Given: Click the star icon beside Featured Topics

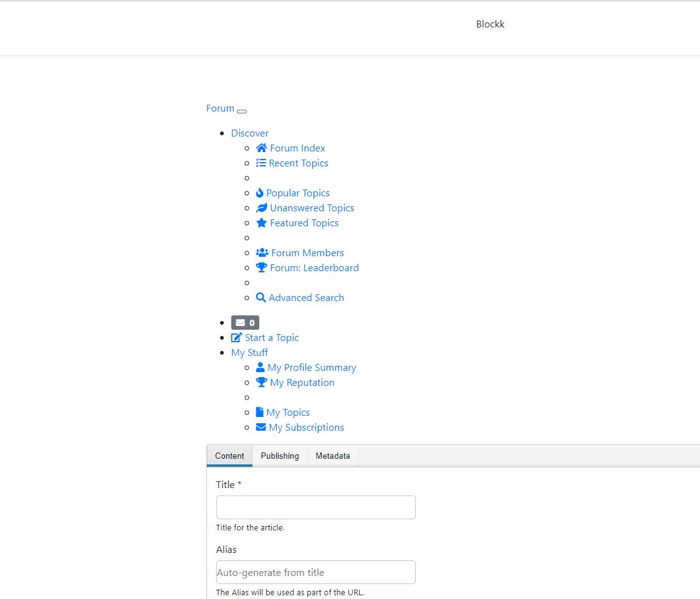Looking at the screenshot, I should tap(261, 223).
